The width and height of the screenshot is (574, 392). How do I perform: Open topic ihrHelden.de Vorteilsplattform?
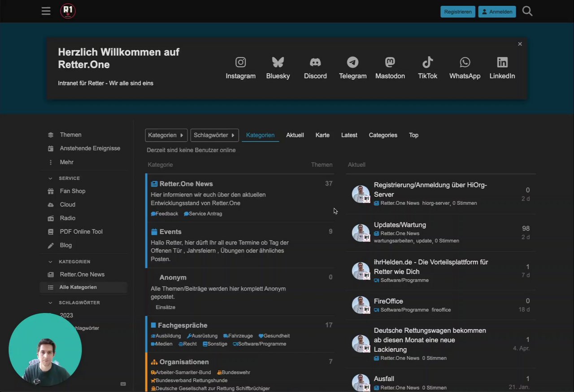pos(431,267)
